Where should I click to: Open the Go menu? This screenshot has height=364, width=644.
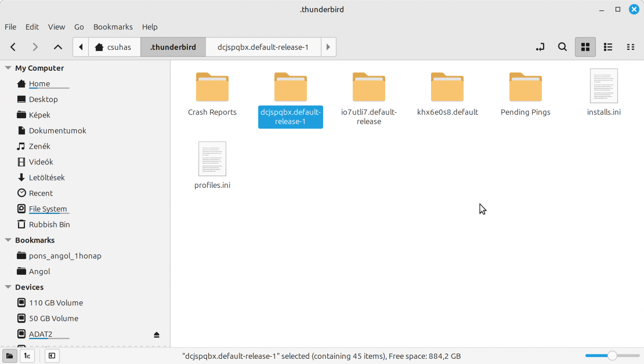(x=79, y=27)
